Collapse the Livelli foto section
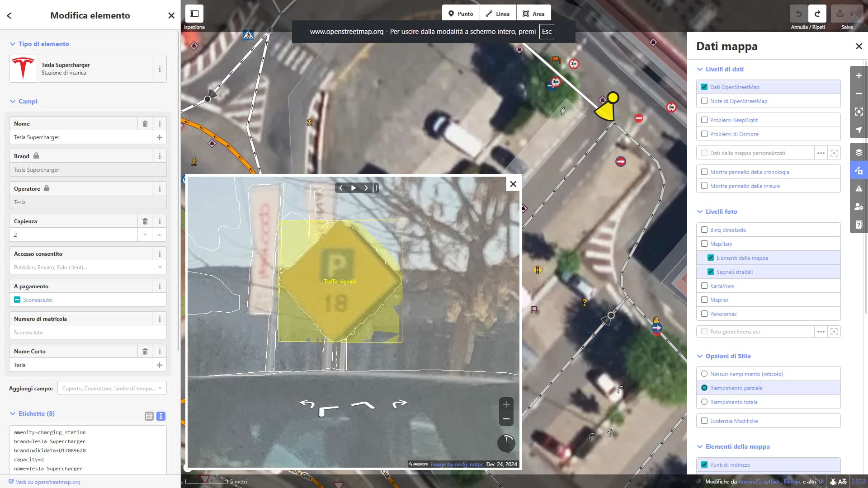Screen dimensions: 868x488 coord(717,211)
